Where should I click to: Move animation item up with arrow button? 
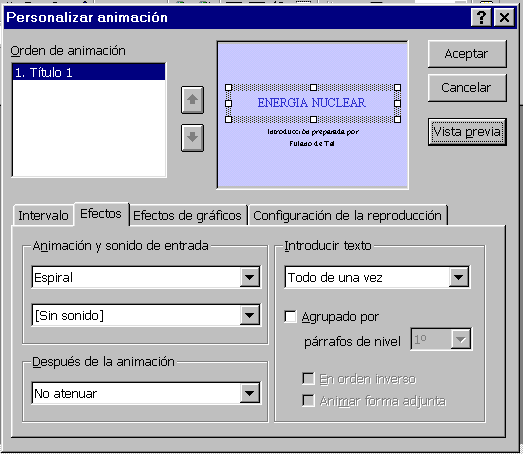tap(192, 100)
